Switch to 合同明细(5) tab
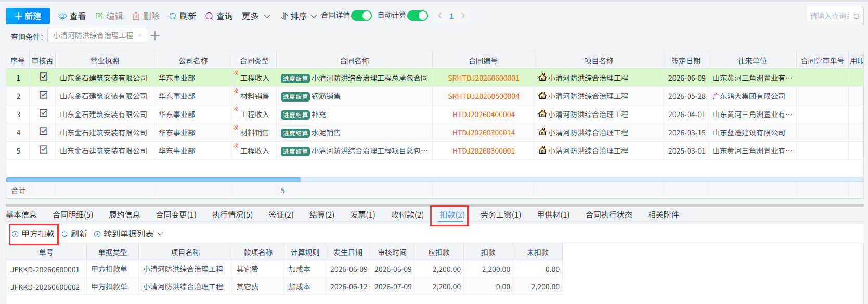Screen dimensions: 868x304 pos(73,214)
